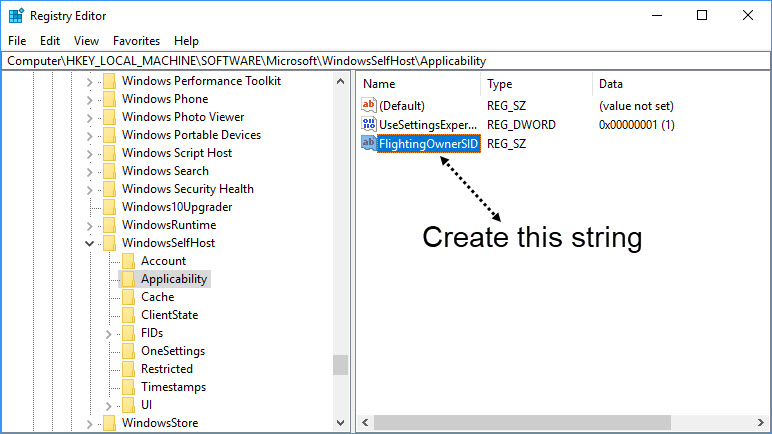The width and height of the screenshot is (772, 434).
Task: Click the Windows Portable Devices folder icon
Action: [110, 135]
